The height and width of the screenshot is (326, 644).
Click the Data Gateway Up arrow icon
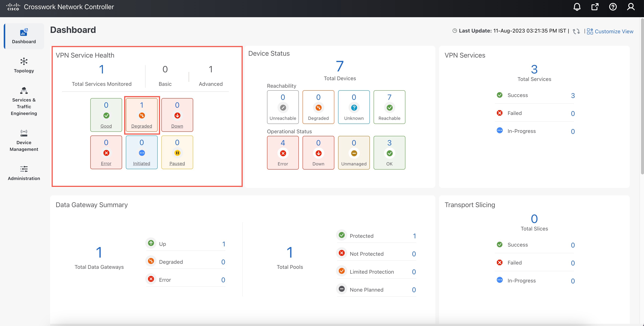pyautogui.click(x=151, y=243)
